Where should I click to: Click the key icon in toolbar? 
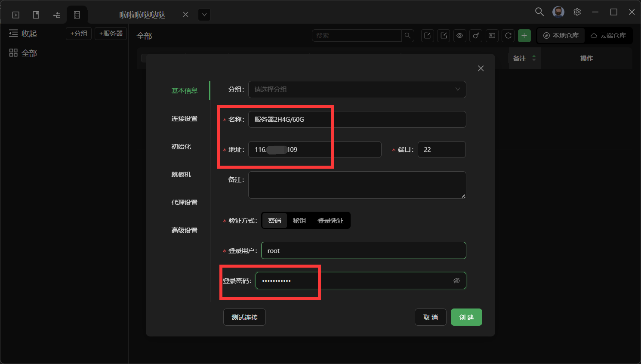click(476, 36)
